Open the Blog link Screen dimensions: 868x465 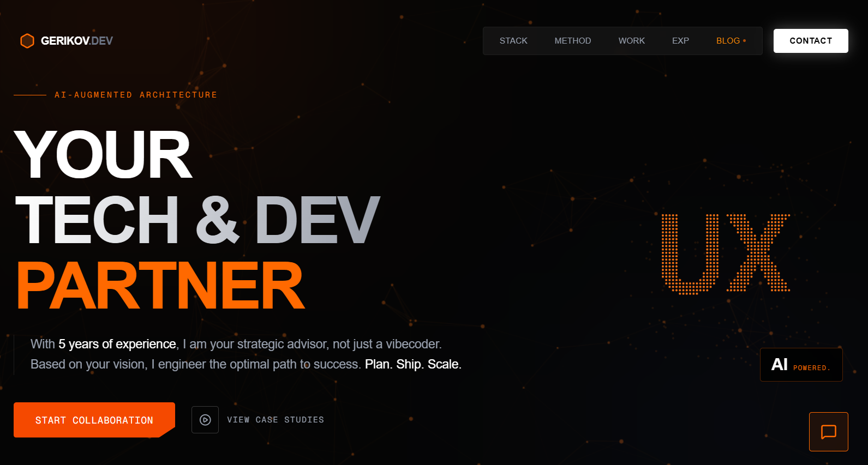coord(731,41)
